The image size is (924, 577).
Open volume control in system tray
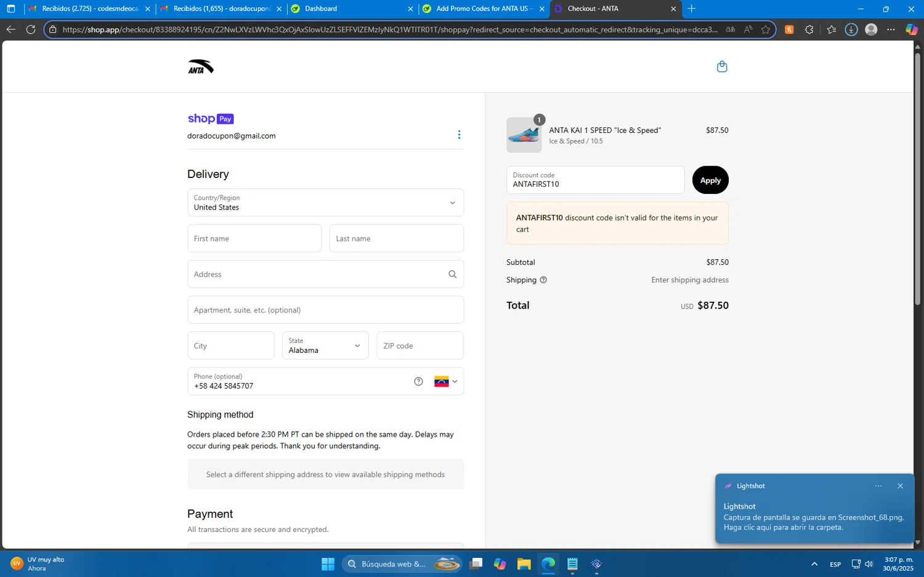coord(869,564)
